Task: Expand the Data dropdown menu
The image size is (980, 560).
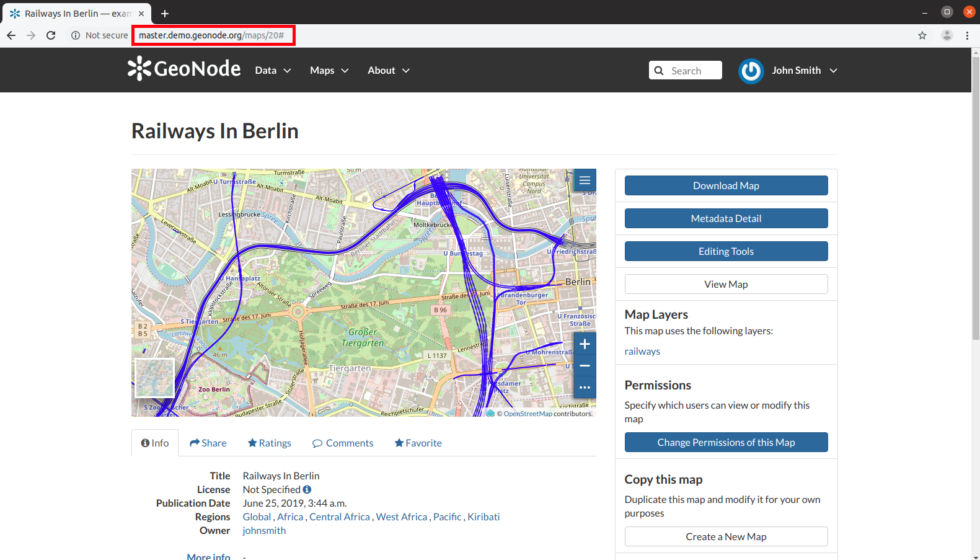Action: [273, 71]
